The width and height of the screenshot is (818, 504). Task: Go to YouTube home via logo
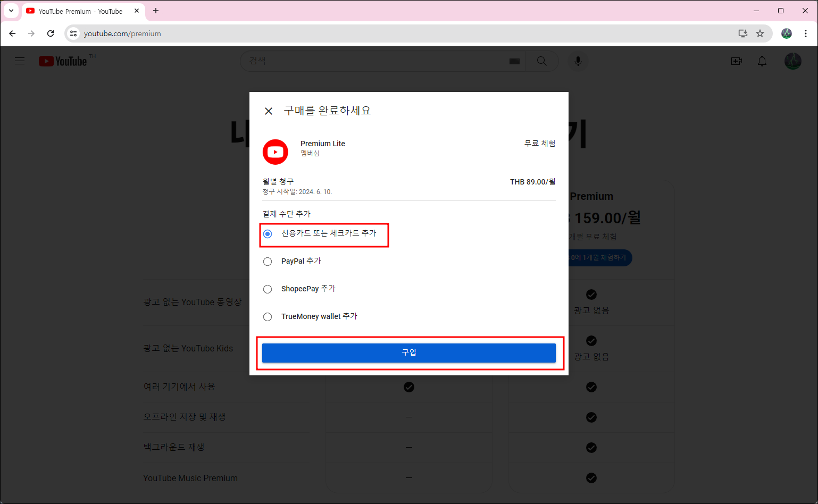coord(63,61)
